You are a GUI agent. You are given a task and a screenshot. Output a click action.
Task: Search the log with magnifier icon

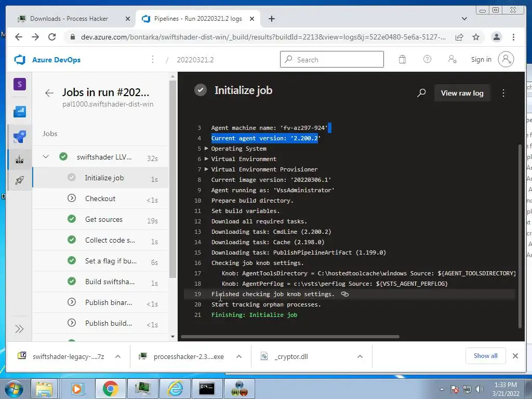421,93
